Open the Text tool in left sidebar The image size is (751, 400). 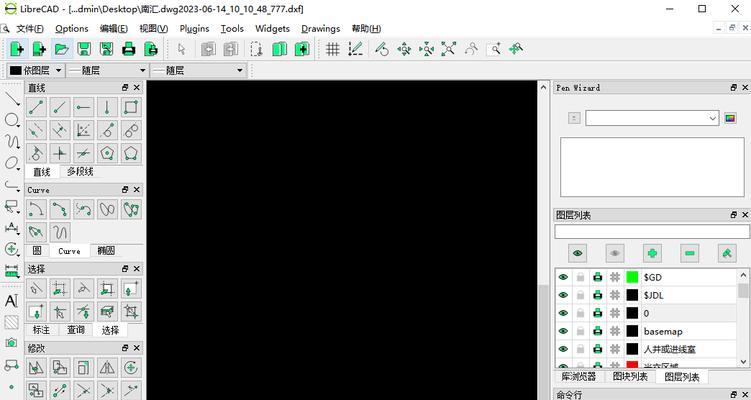tap(11, 301)
